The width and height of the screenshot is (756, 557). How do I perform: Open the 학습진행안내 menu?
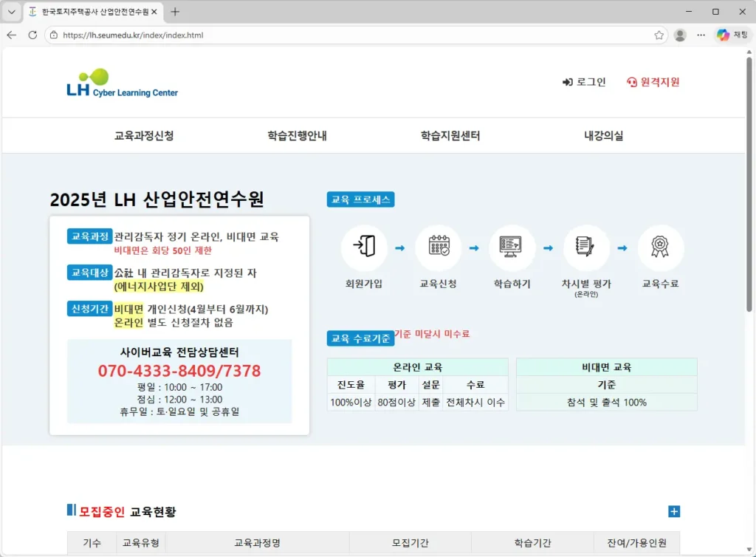[298, 135]
